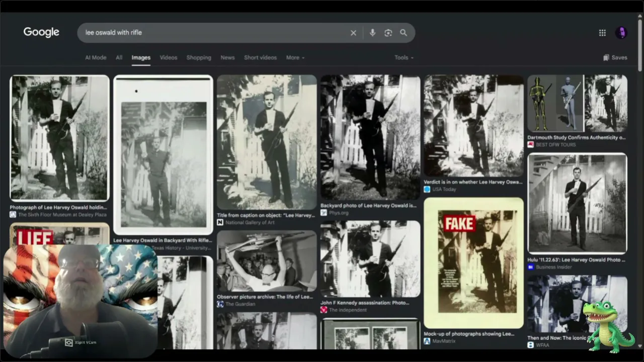Open the Sixth Floor Museum backyard photo thumbnail
This screenshot has width=644, height=362.
tap(59, 138)
